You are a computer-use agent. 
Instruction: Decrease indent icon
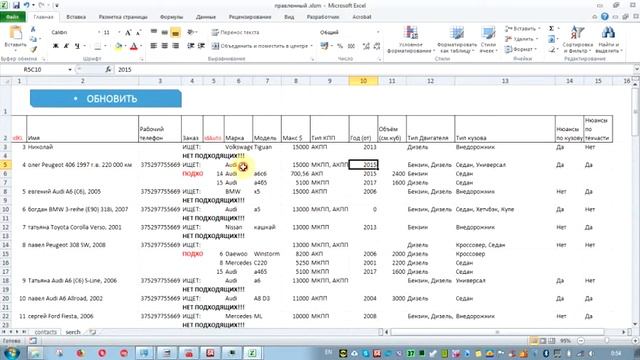pos(190,46)
